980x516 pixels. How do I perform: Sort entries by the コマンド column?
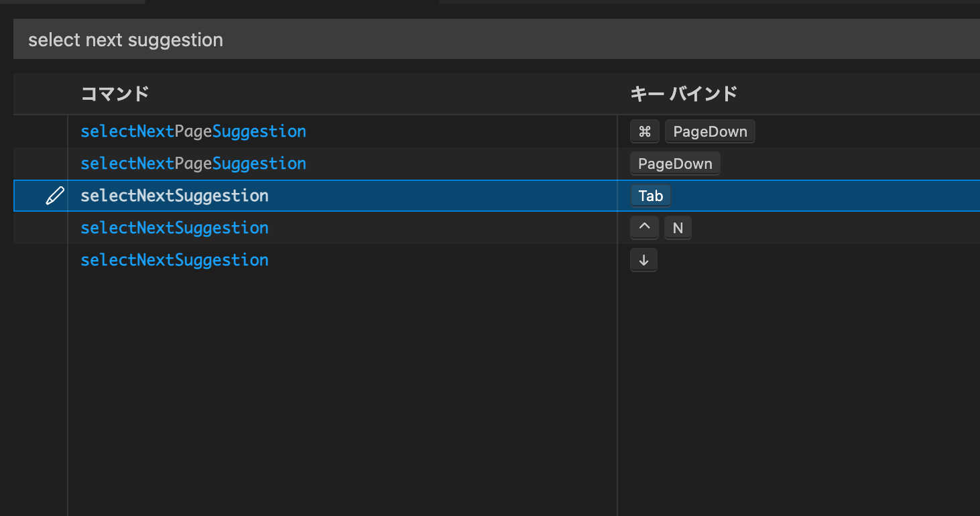(x=114, y=94)
